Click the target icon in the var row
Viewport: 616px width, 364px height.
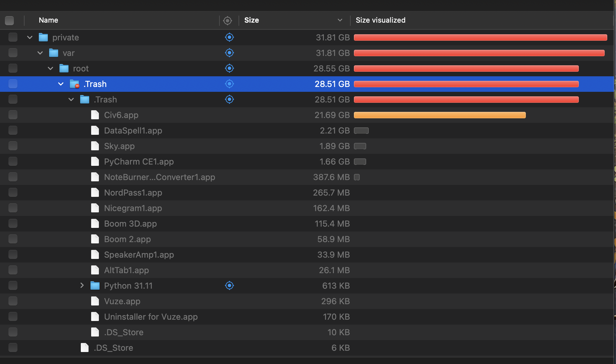click(229, 53)
